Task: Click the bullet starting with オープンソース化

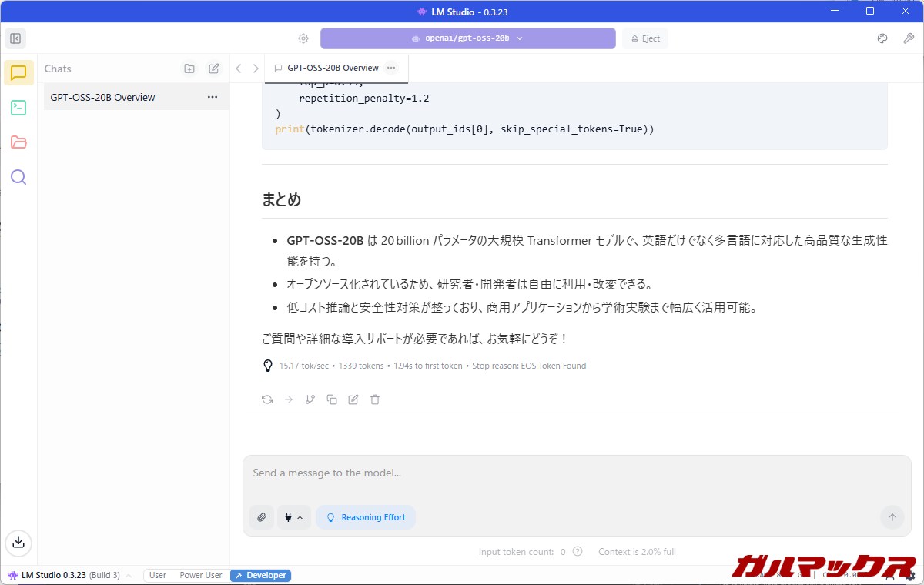Action: (470, 284)
